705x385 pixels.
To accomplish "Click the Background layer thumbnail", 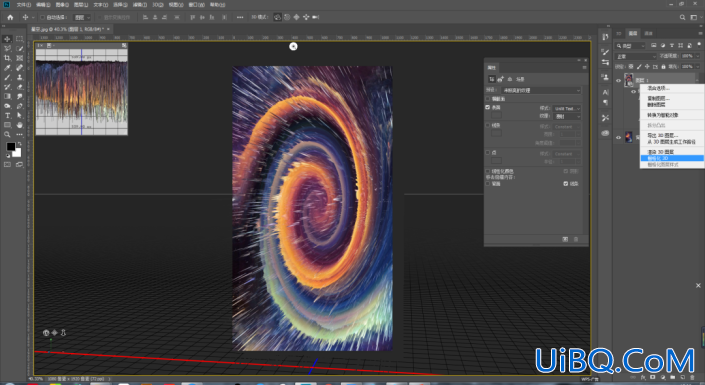I will coord(629,137).
